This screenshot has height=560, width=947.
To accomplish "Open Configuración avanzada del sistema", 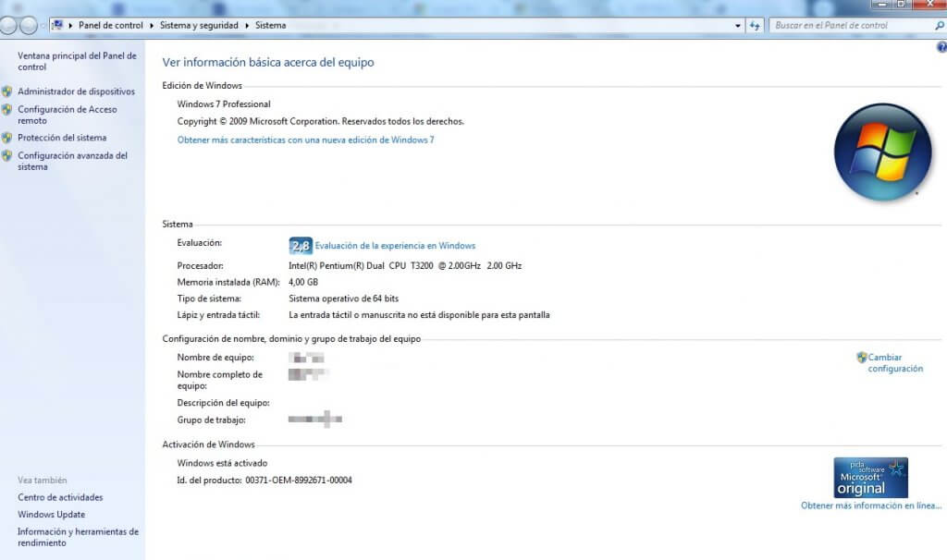I will click(72, 161).
